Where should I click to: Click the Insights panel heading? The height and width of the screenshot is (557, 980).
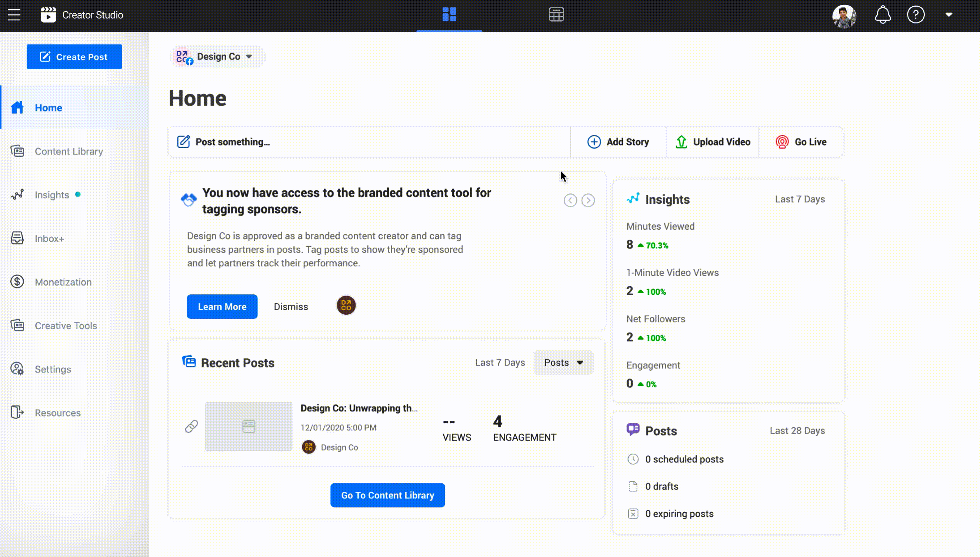click(667, 199)
